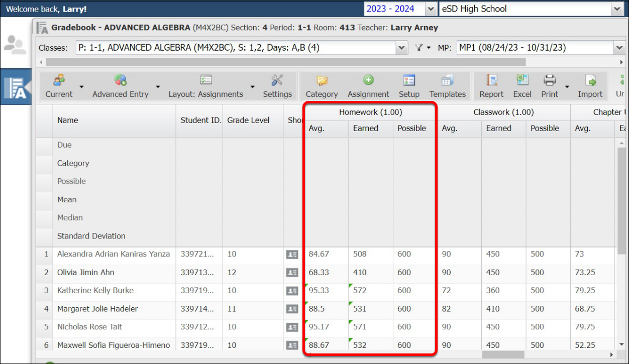Select the gradebook icon in the left sidebar
629x364 pixels.
[x=15, y=87]
